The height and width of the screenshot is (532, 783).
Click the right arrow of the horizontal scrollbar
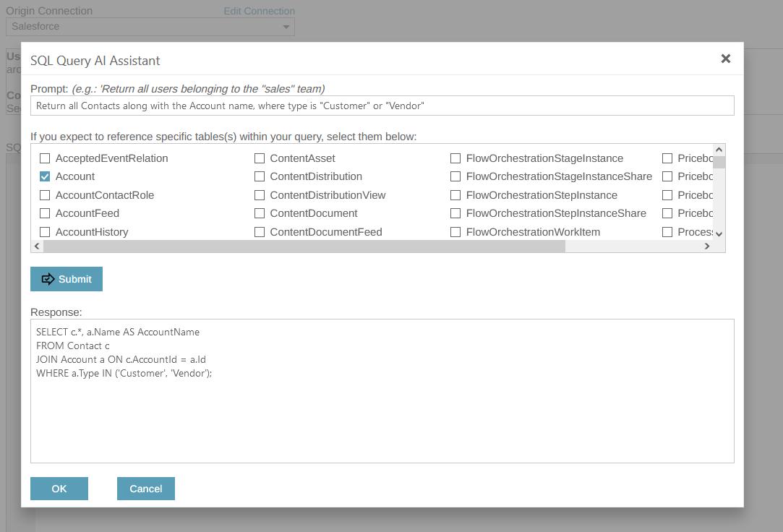(707, 246)
